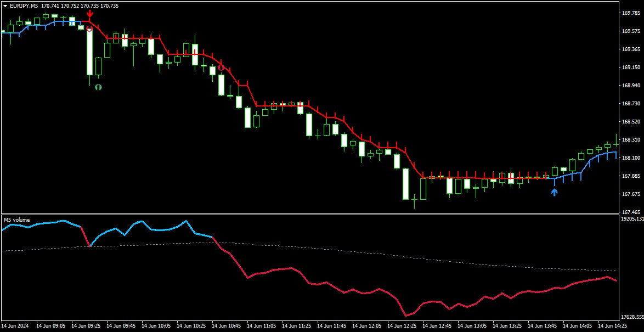Screen dimensions: 644x332
Task: Select the green circle marker below the candles
Action: 98,87
